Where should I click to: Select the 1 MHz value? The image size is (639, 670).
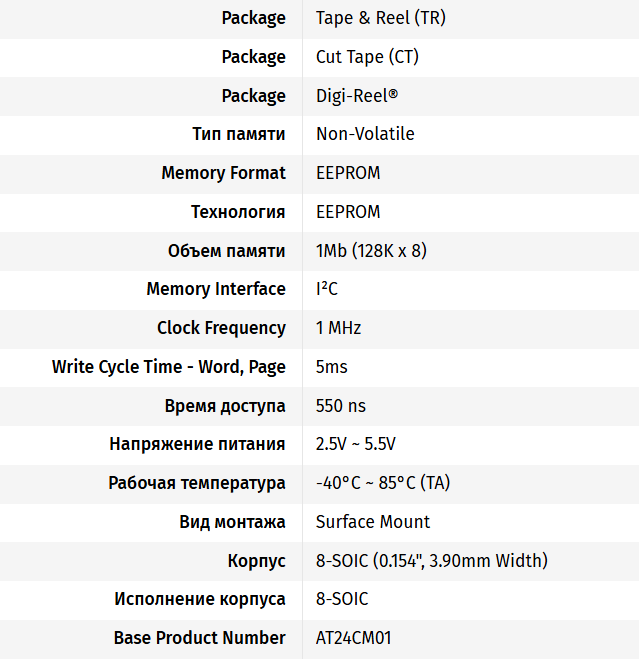pyautogui.click(x=338, y=328)
